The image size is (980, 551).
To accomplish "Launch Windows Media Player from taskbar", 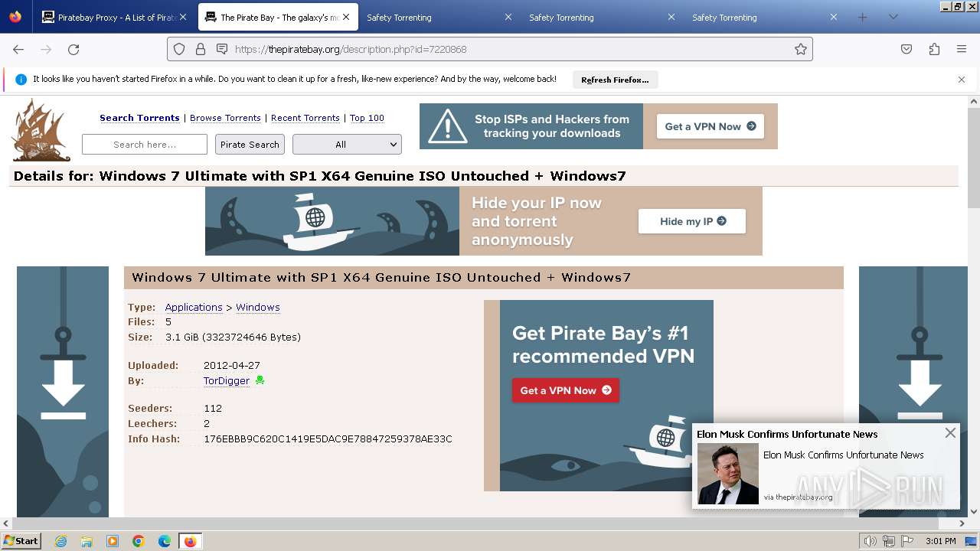I will point(113,541).
